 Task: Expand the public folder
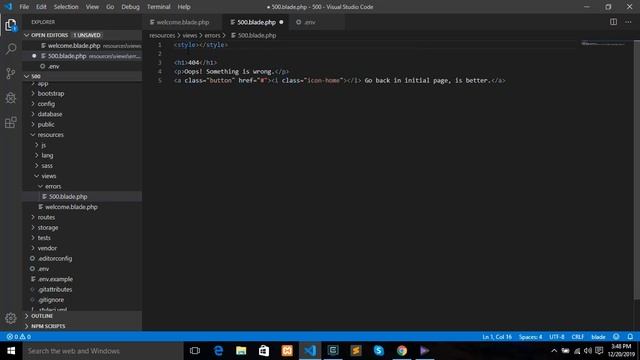coord(46,124)
